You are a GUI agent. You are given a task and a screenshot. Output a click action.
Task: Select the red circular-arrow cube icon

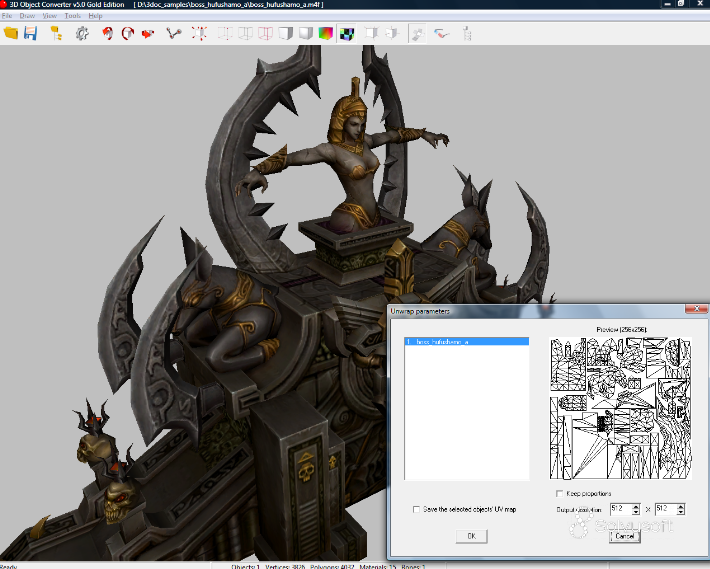tap(128, 33)
